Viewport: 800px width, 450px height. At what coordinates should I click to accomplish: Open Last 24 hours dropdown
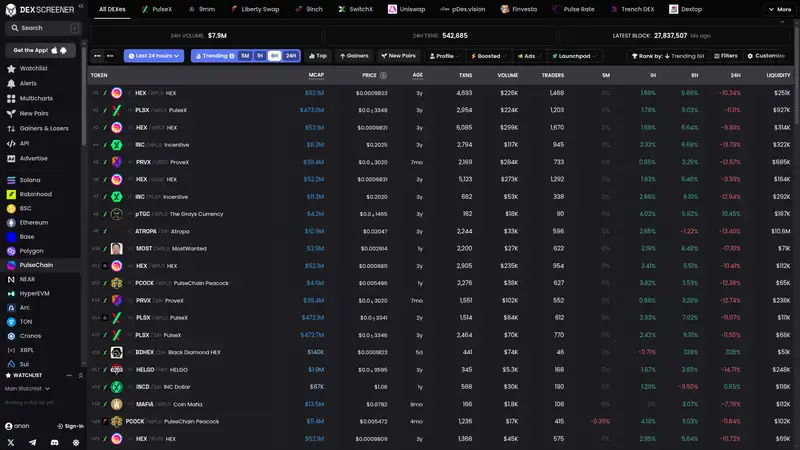point(154,56)
